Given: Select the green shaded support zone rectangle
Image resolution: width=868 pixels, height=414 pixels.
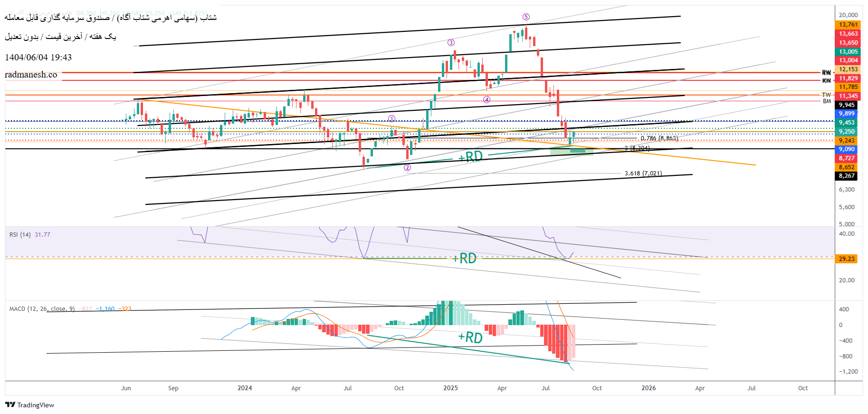Looking at the screenshot, I should (571, 152).
